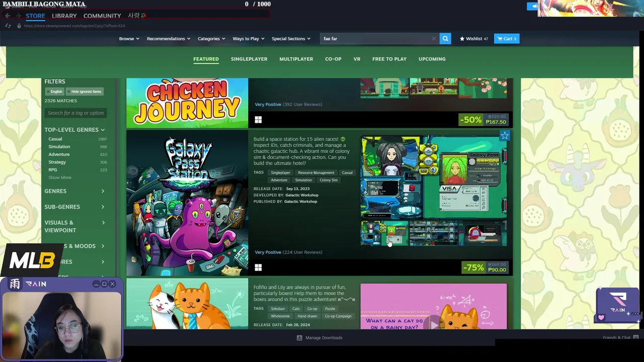
Task: Open the Special Sections dropdown
Action: click(x=291, y=39)
